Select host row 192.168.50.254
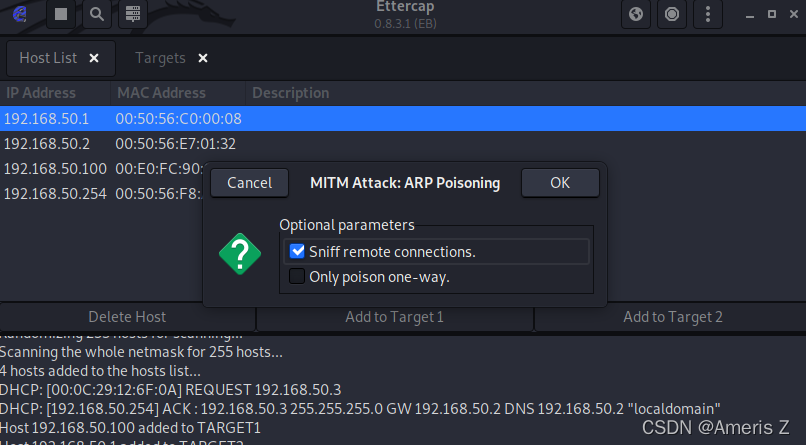 tap(102, 194)
